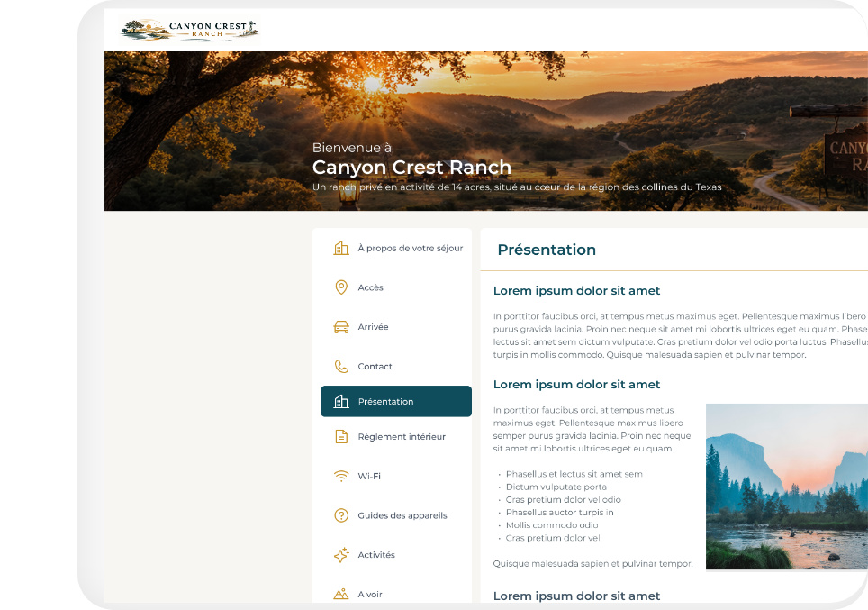Click the "Canyon Crest Ranch" title on the banner
Image resolution: width=868 pixels, height=610 pixels.
coord(411,167)
